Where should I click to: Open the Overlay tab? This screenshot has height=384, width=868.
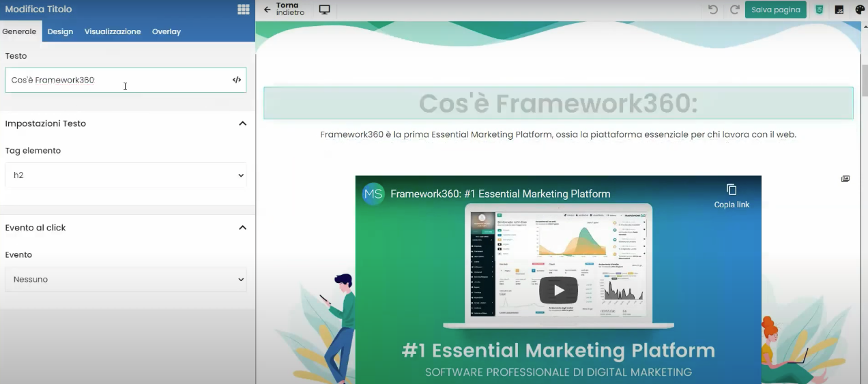[x=167, y=31]
